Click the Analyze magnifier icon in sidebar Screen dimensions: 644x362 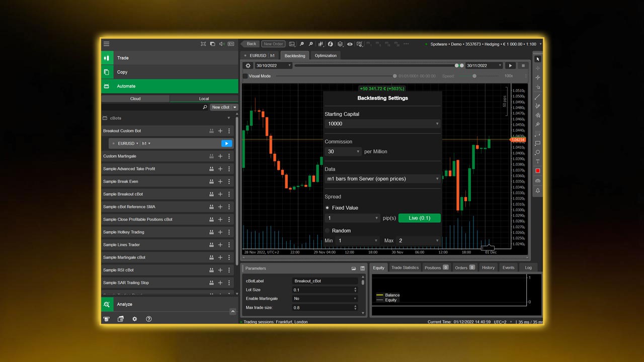[x=107, y=304]
